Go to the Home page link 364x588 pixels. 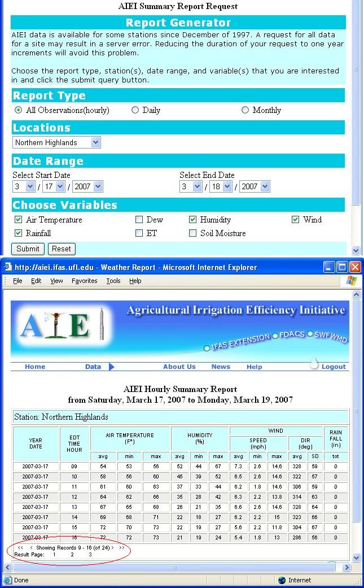point(35,367)
